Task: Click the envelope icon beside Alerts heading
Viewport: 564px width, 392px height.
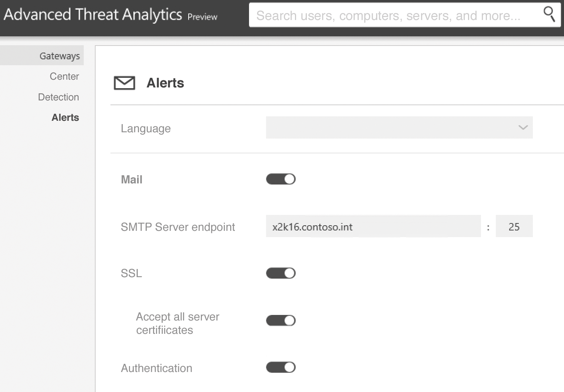Action: pyautogui.click(x=125, y=83)
